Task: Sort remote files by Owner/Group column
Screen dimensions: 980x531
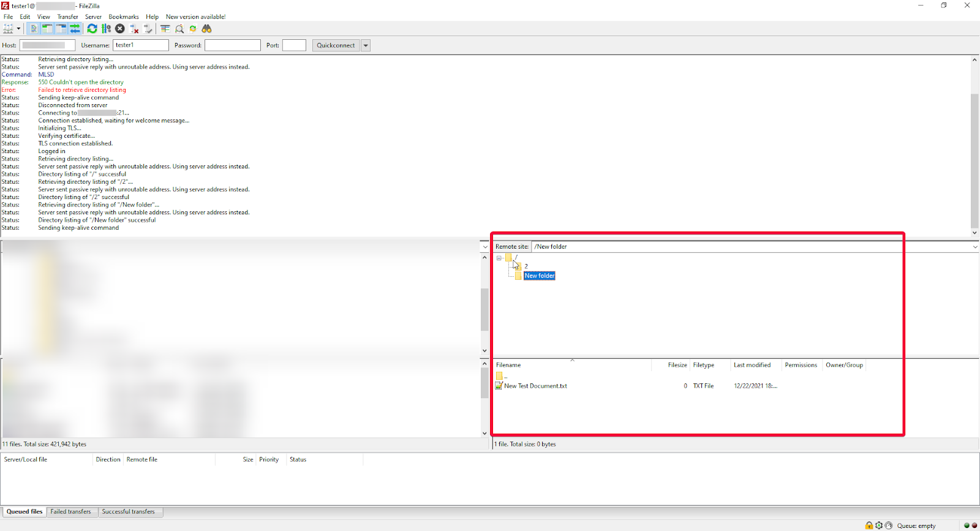Action: [845, 365]
